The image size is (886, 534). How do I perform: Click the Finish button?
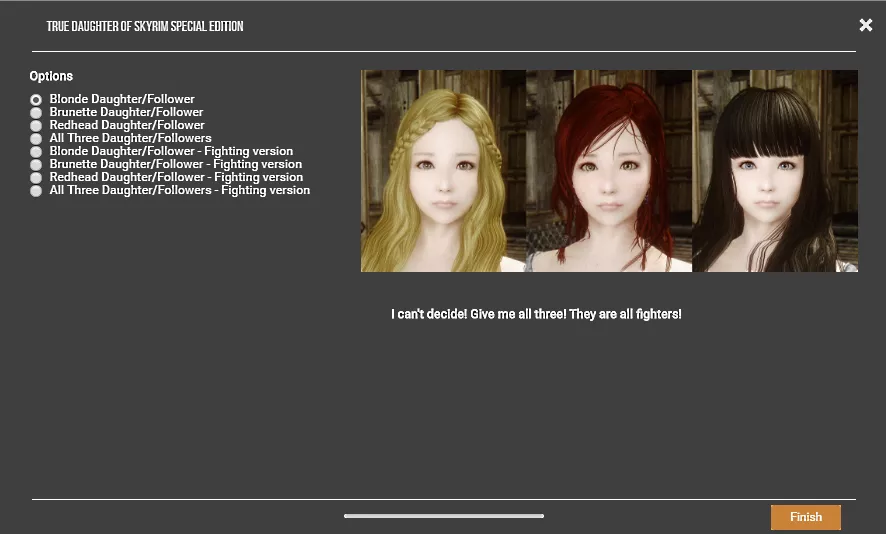point(806,517)
